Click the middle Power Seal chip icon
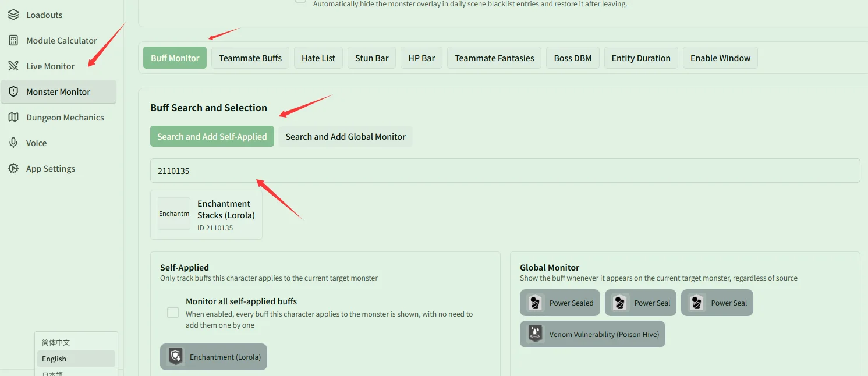The width and height of the screenshot is (868, 376). [620, 303]
